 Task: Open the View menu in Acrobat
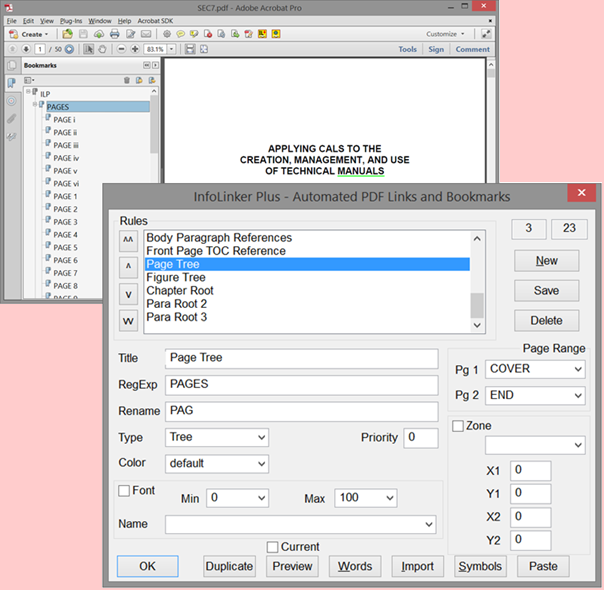point(47,21)
